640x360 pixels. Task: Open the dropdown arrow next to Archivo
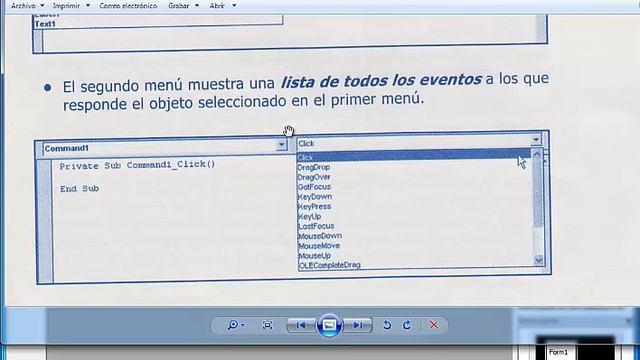click(x=42, y=6)
